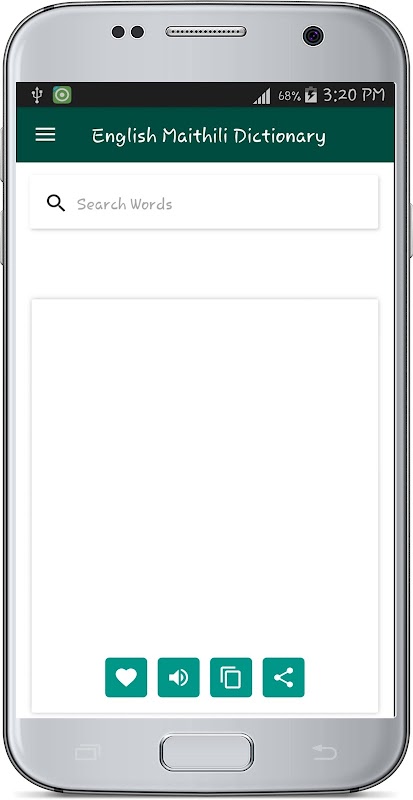Tap the earpiece speaker grille
The width and height of the screenshot is (413, 800).
[206, 32]
